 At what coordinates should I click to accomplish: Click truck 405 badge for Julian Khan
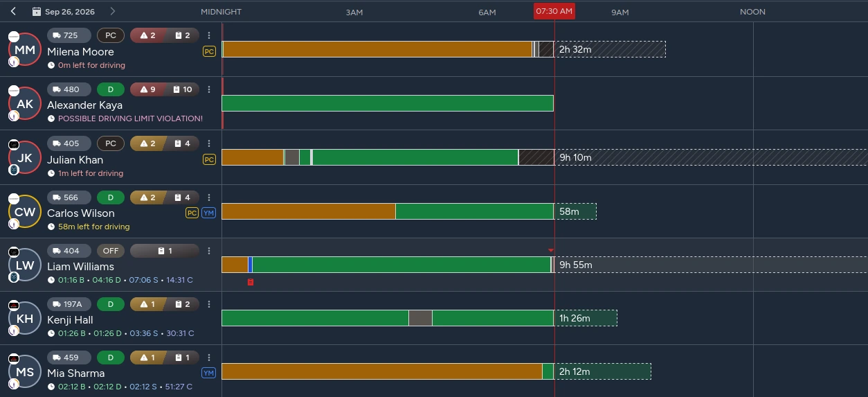tap(69, 143)
